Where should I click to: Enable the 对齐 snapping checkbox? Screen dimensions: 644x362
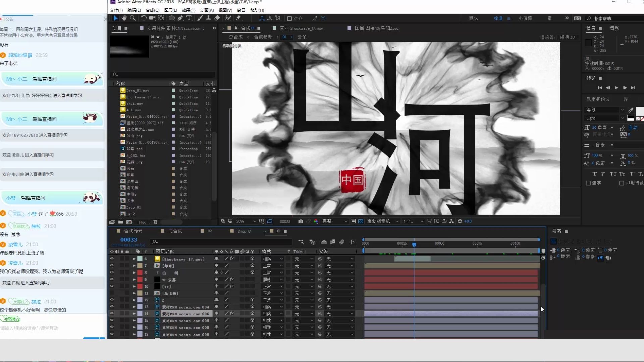[289, 18]
